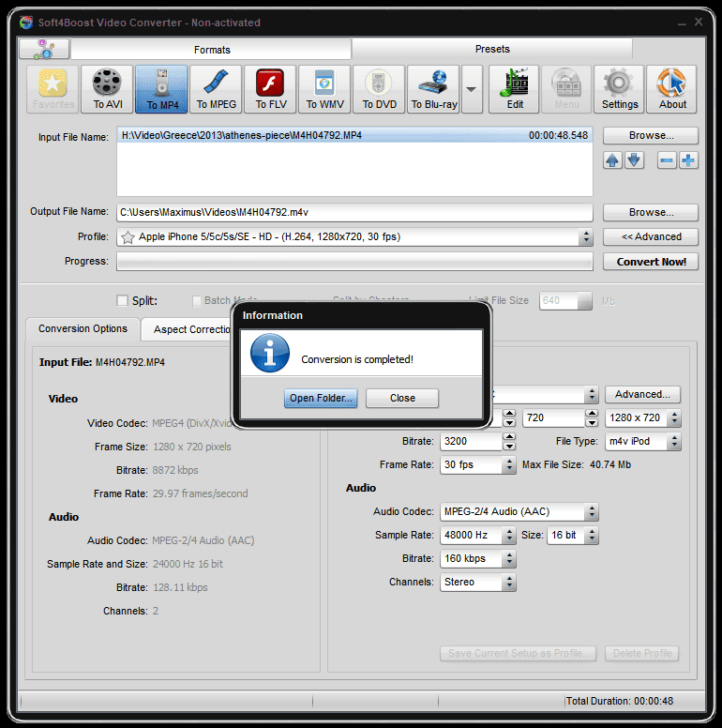Open the Profile dropdown list
Image resolution: width=722 pixels, height=728 pixels.
pos(586,236)
